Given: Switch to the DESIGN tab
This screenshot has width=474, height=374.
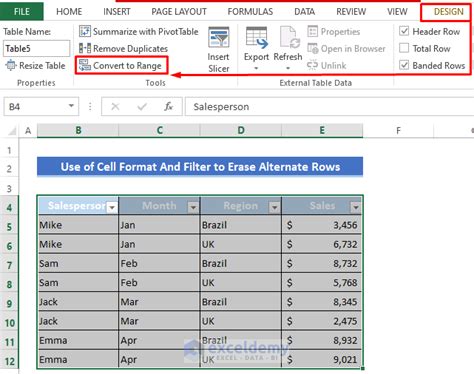Looking at the screenshot, I should pyautogui.click(x=449, y=12).
